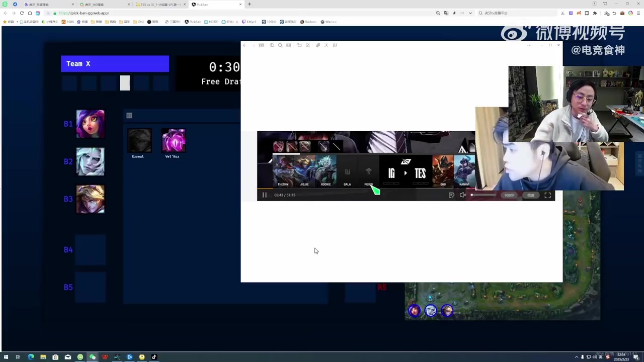Image resolution: width=644 pixels, height=362 pixels.
Task: Switch to the TES vs IG browser tab
Action: tap(158, 5)
